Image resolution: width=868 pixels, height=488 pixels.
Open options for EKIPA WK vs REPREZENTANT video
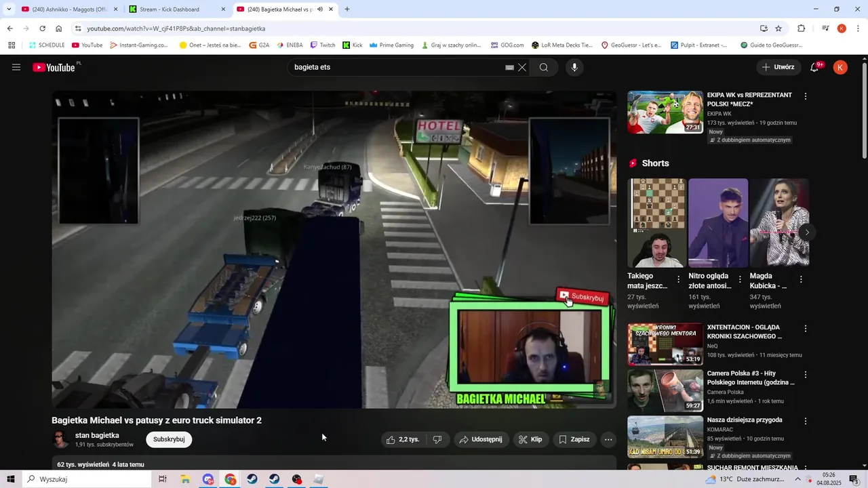click(x=806, y=96)
